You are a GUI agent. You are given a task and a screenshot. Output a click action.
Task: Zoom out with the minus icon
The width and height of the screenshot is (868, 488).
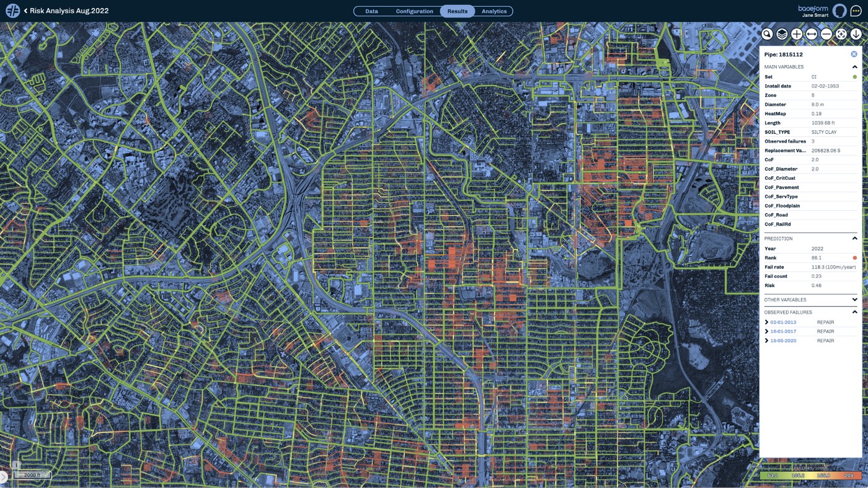pyautogui.click(x=826, y=35)
